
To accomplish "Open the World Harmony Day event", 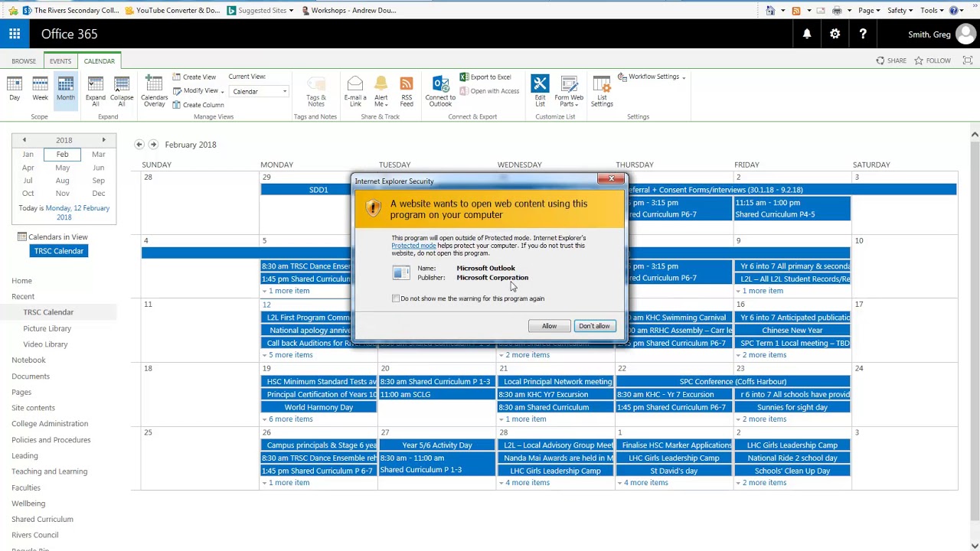I will coord(318,407).
